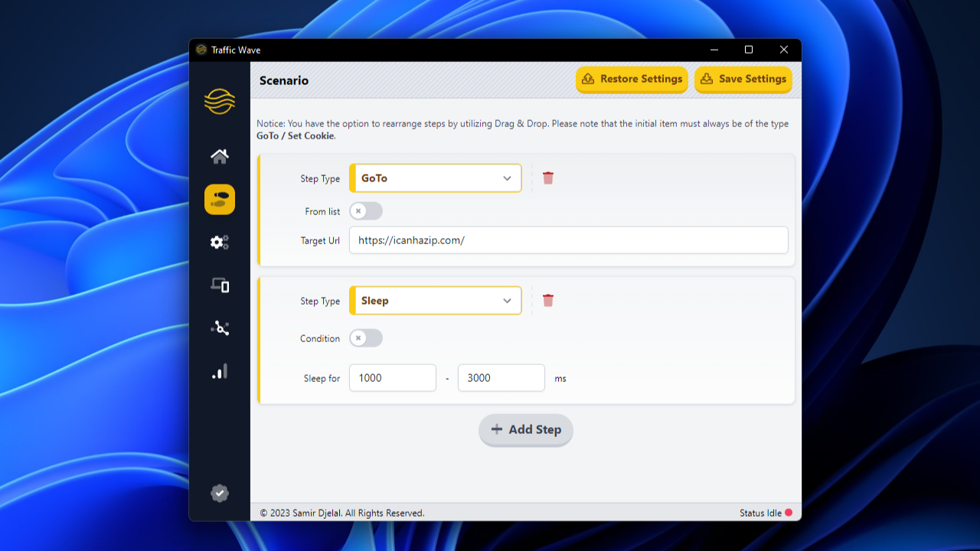This screenshot has height=551, width=980.
Task: Click the verified badge icon at sidebar bottom
Action: 220,494
